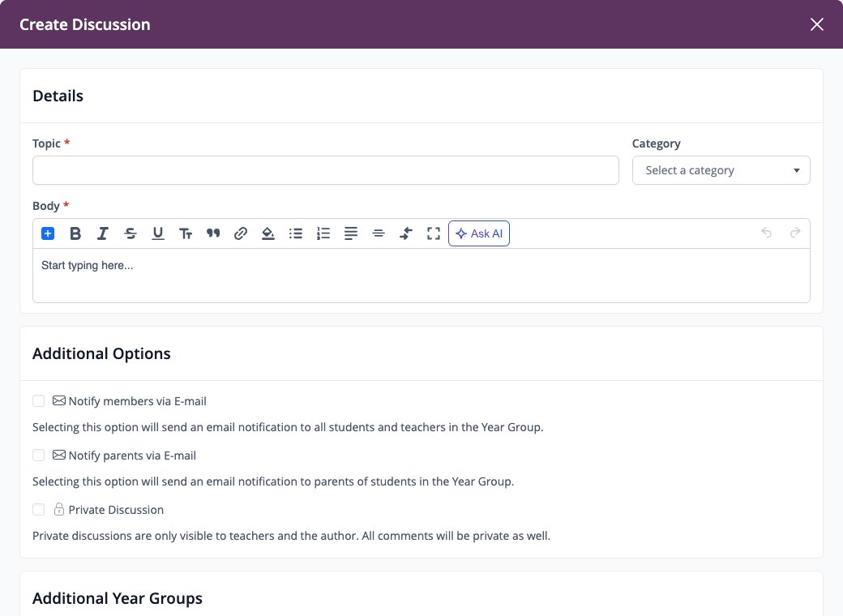Image resolution: width=843 pixels, height=616 pixels.
Task: Insert a horizontal rule
Action: (379, 233)
